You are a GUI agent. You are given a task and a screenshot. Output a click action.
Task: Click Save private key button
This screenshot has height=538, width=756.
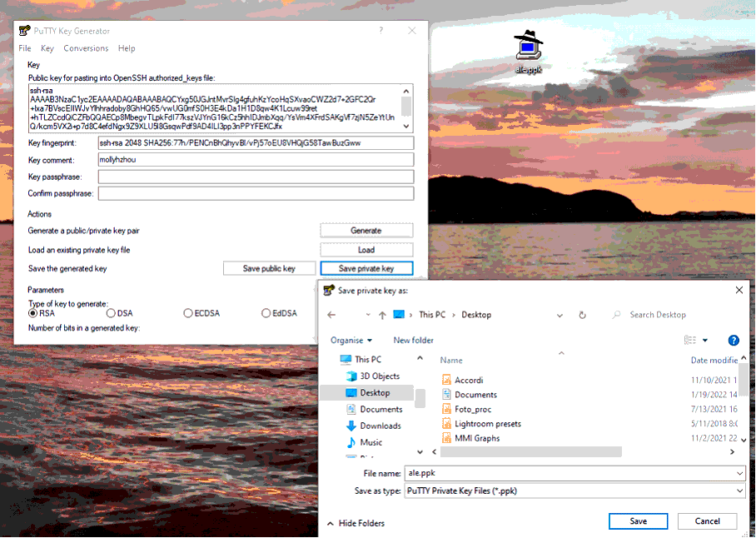366,268
